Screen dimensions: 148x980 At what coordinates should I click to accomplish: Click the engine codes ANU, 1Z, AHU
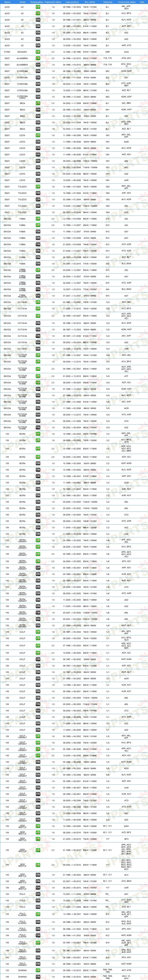[126, 977]
